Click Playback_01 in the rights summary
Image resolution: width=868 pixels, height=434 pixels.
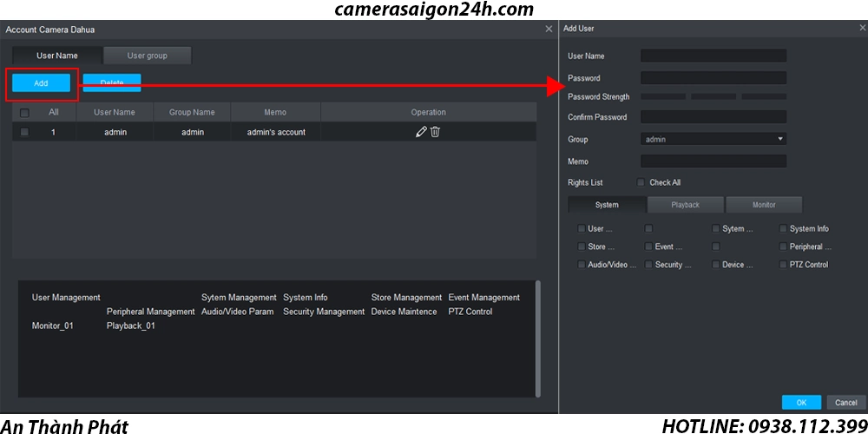[131, 326]
